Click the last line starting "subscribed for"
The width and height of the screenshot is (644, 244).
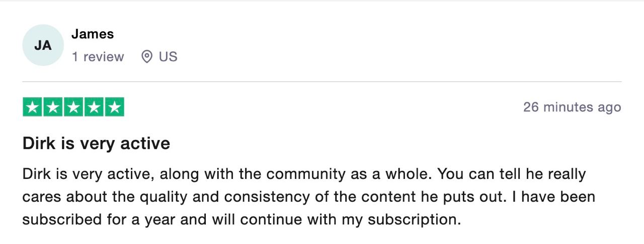coord(242,219)
